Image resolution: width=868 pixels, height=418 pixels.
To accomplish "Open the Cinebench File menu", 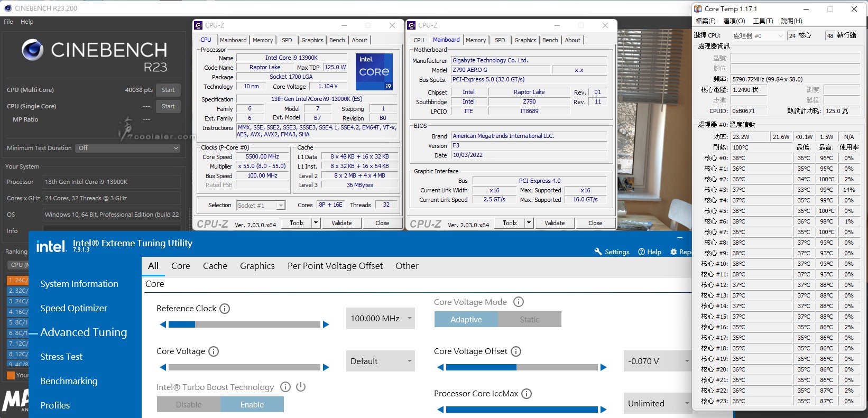I will [8, 22].
